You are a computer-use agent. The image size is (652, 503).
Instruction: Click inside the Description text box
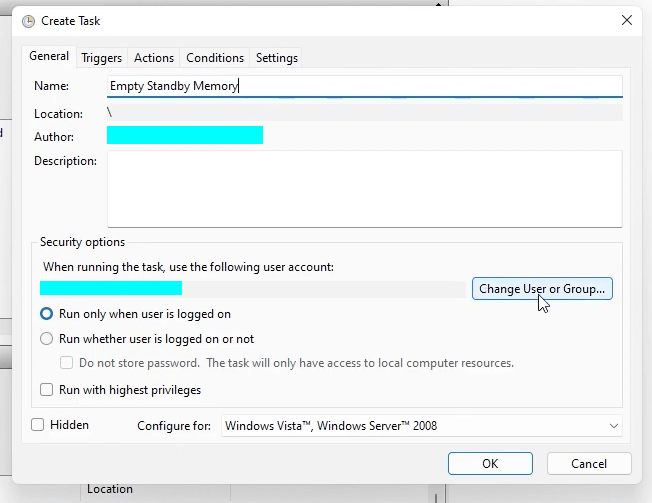[x=364, y=189]
